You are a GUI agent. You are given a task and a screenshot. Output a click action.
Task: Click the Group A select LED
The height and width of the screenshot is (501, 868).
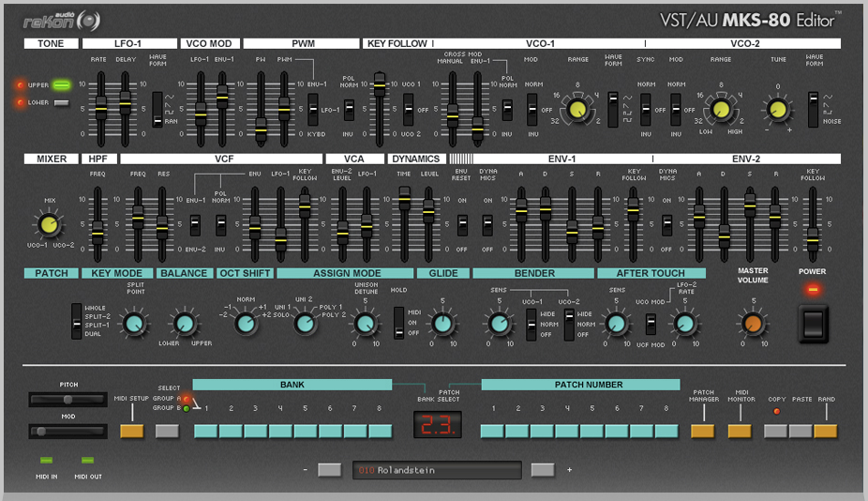click(187, 399)
